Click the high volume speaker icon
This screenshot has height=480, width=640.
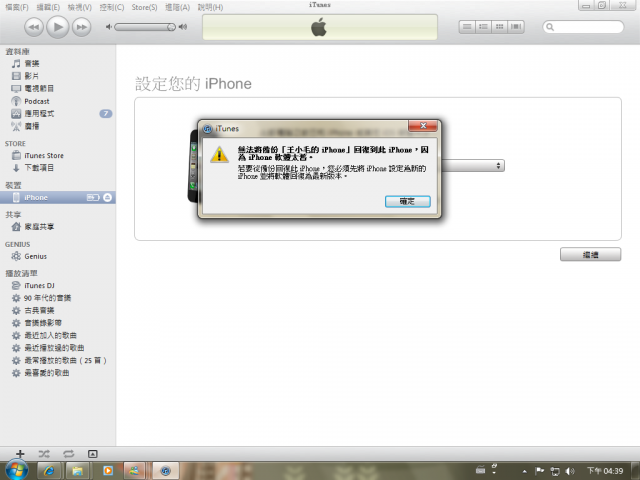(x=183, y=27)
